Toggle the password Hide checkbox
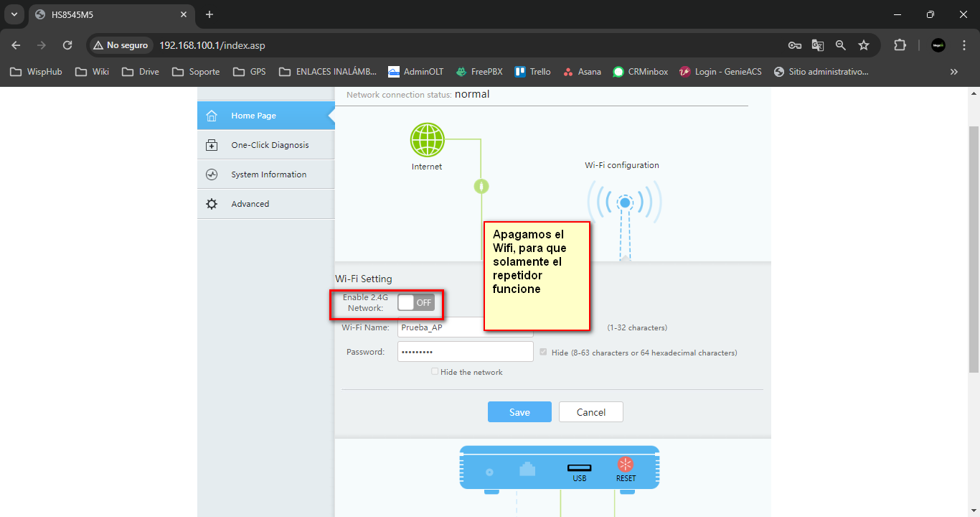Image resolution: width=980 pixels, height=517 pixels. pos(543,353)
